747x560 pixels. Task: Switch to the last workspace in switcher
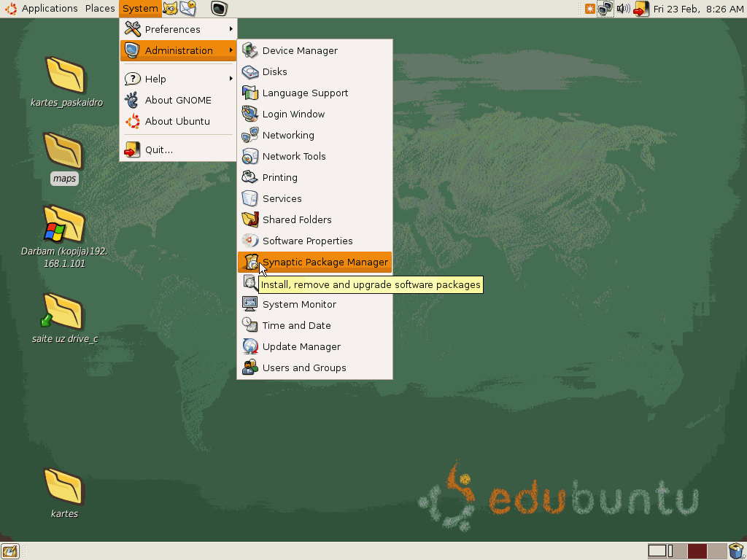716,551
